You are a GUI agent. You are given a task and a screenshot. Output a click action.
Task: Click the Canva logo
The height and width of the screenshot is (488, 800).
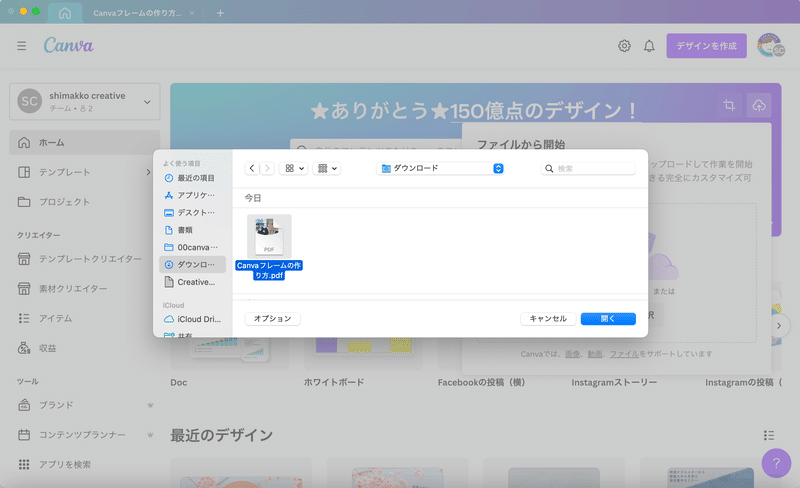(x=68, y=45)
